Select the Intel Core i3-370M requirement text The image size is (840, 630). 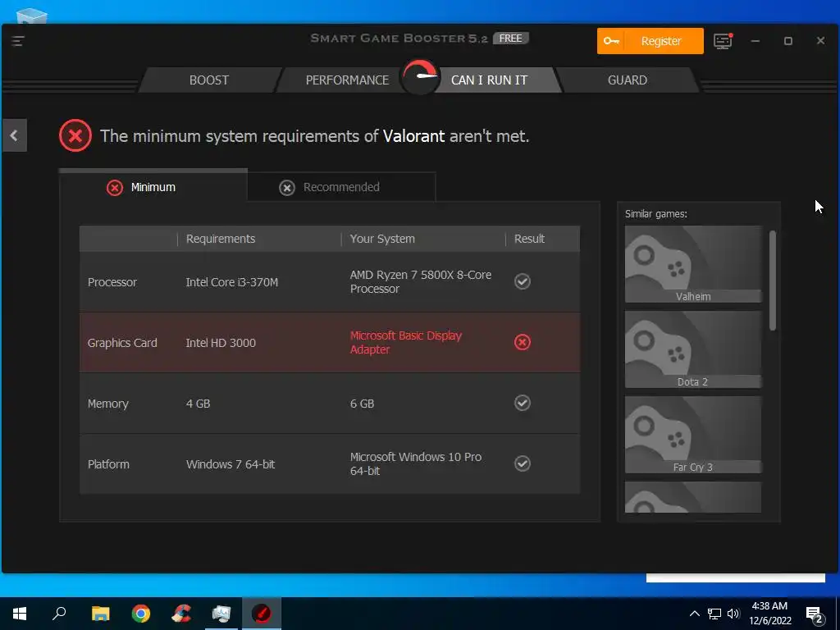(232, 282)
